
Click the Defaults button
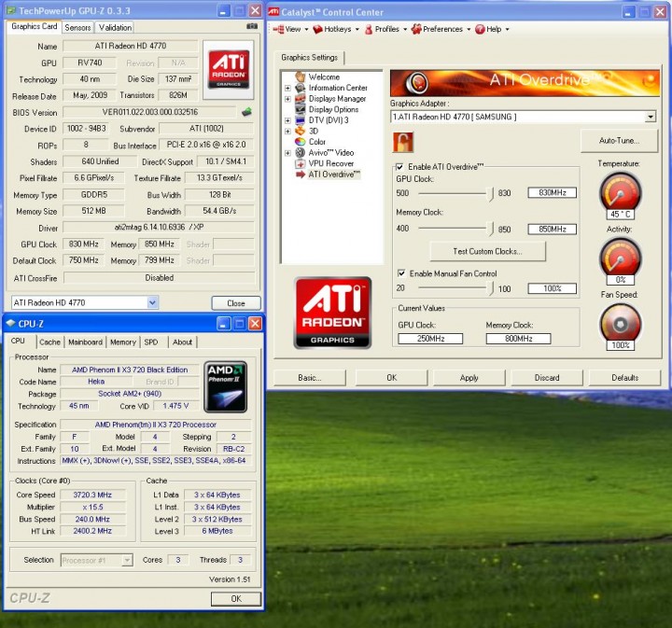[x=624, y=378]
